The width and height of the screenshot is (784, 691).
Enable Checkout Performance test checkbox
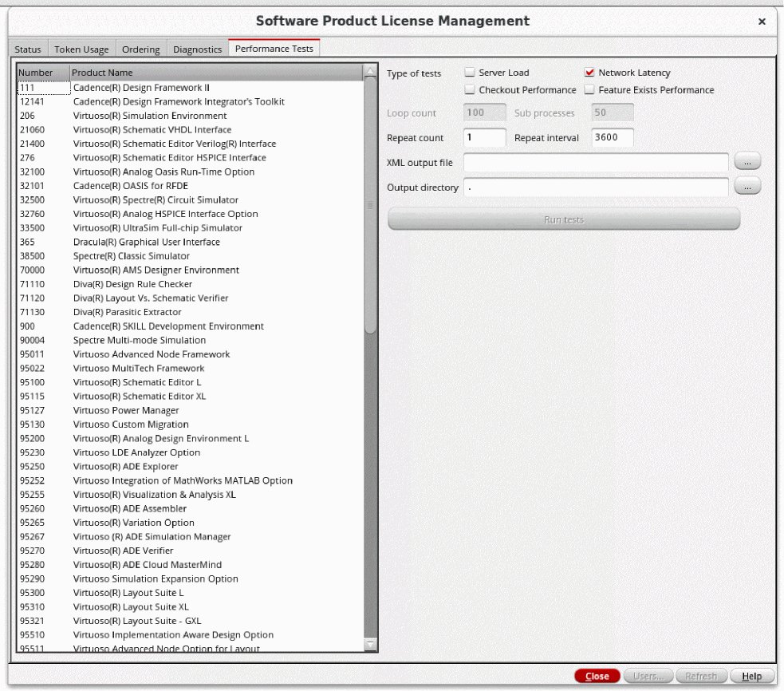pos(470,90)
